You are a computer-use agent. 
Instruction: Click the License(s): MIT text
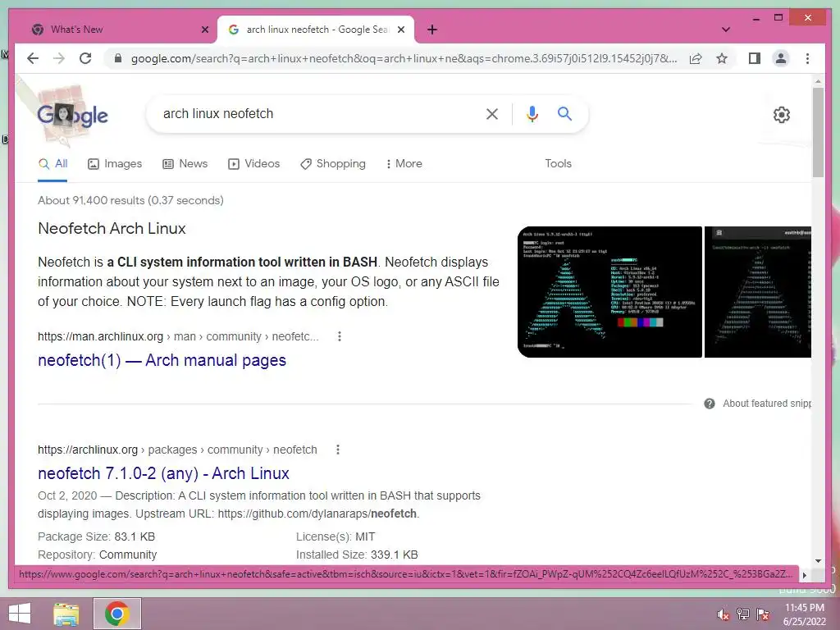336,536
